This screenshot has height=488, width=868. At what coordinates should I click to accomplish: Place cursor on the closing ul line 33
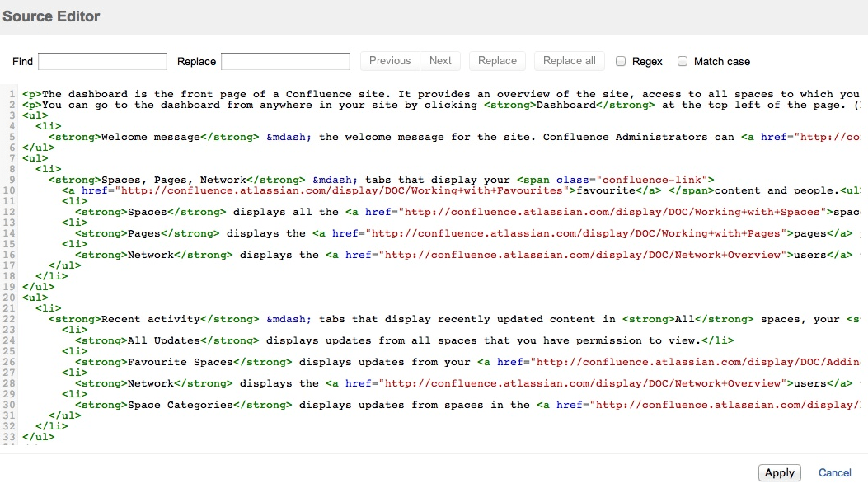(37, 437)
